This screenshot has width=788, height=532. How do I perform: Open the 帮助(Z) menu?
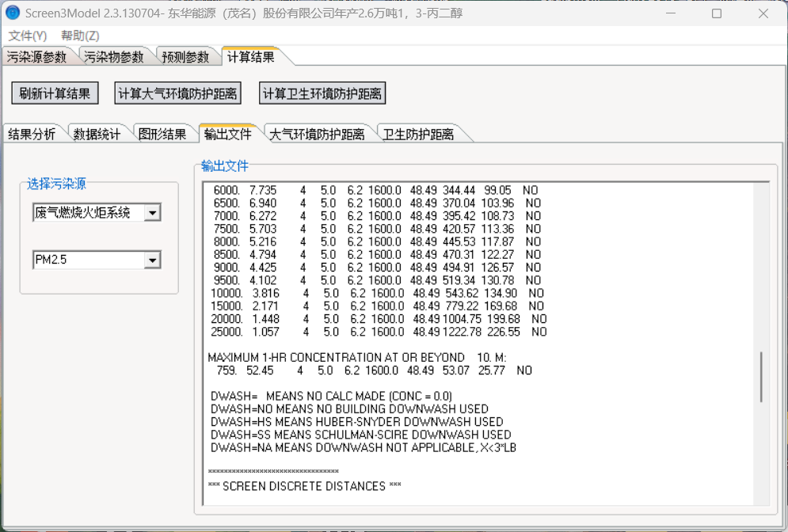(81, 36)
